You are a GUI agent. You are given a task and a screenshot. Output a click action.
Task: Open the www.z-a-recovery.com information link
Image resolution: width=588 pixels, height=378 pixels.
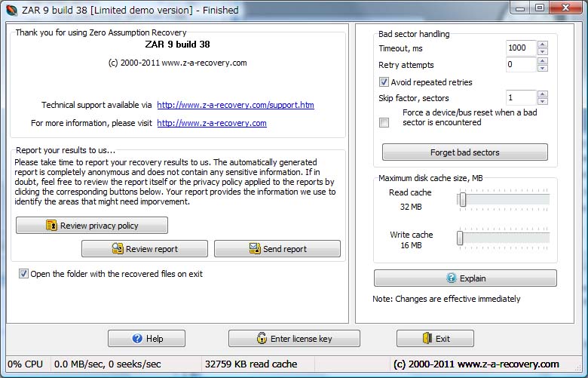212,123
